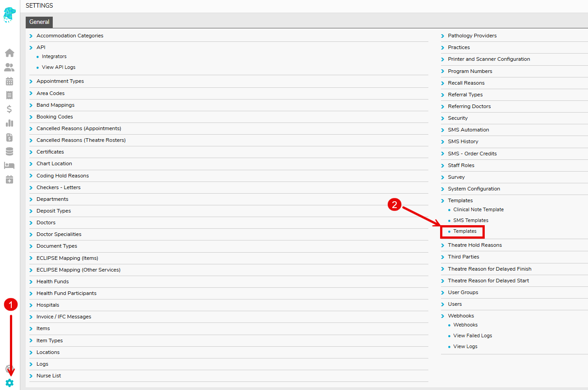This screenshot has height=390, width=588.
Task: Open View API Logs
Action: [x=59, y=68]
